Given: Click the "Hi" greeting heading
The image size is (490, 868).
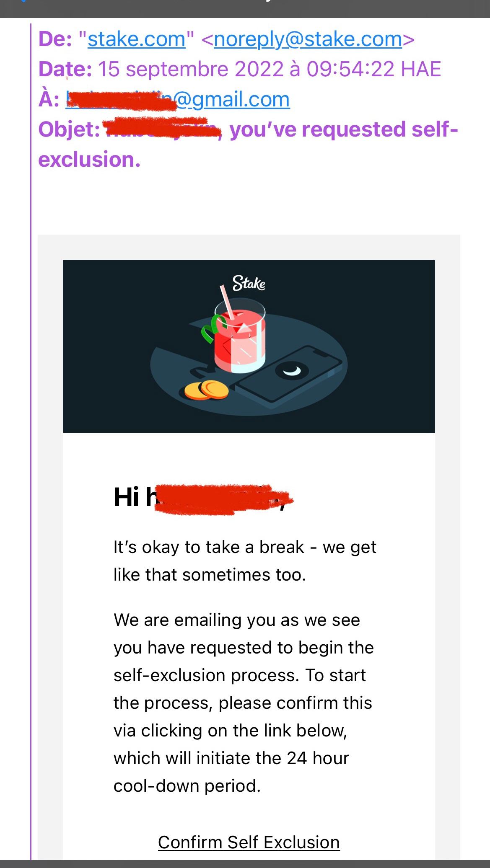Looking at the screenshot, I should click(127, 497).
